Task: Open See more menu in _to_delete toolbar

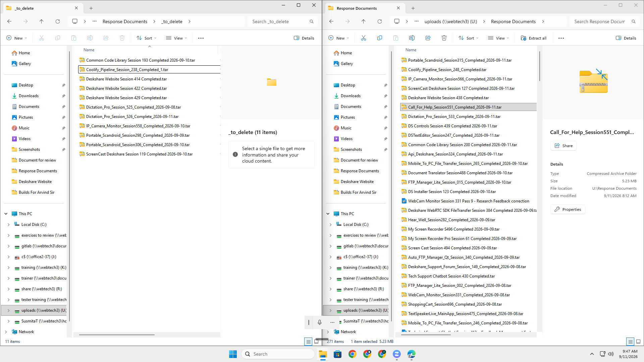Action: (201, 38)
